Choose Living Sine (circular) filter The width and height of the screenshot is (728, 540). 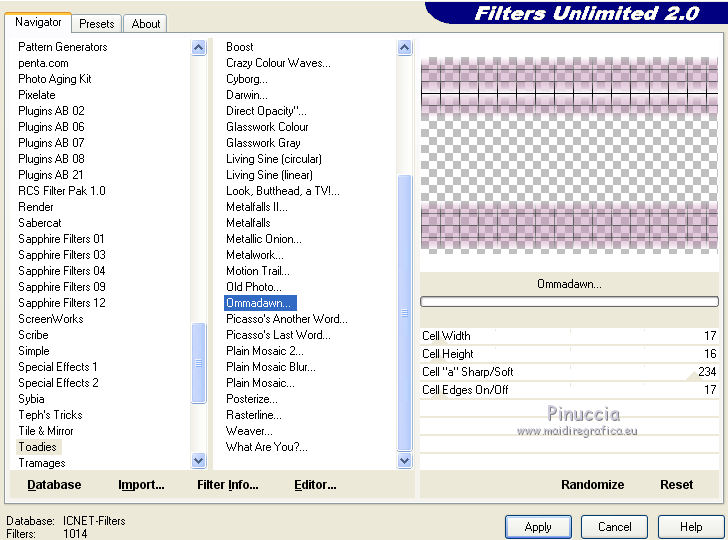pyautogui.click(x=274, y=159)
